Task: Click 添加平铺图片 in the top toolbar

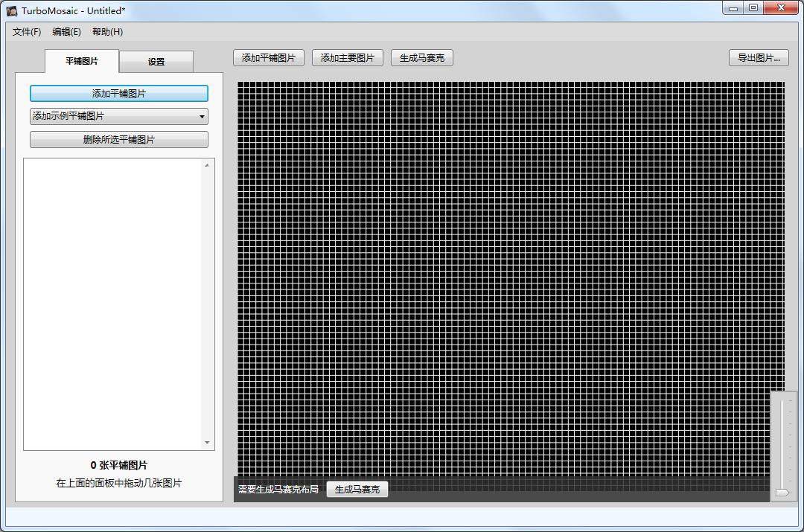Action: 269,57
